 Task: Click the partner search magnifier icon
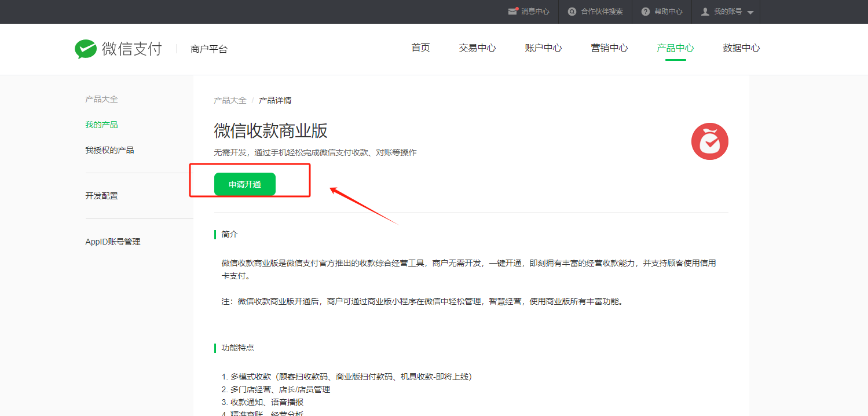coord(572,12)
